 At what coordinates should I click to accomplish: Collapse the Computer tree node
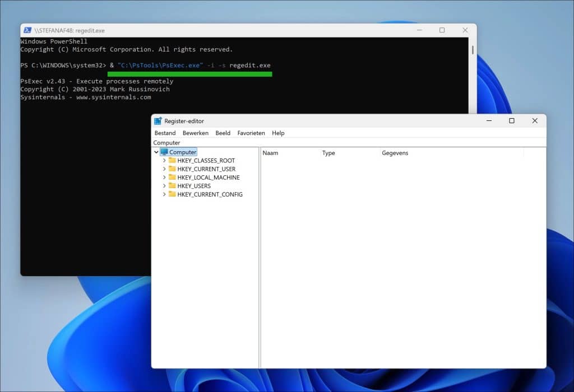pos(156,152)
